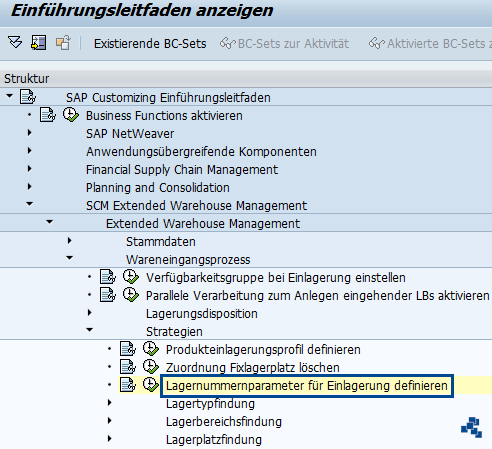The image size is (492, 449).
Task: Execute activity icon for Verfügbarkeitsgruppe bei Einlagerung einstellen
Action: click(x=131, y=277)
